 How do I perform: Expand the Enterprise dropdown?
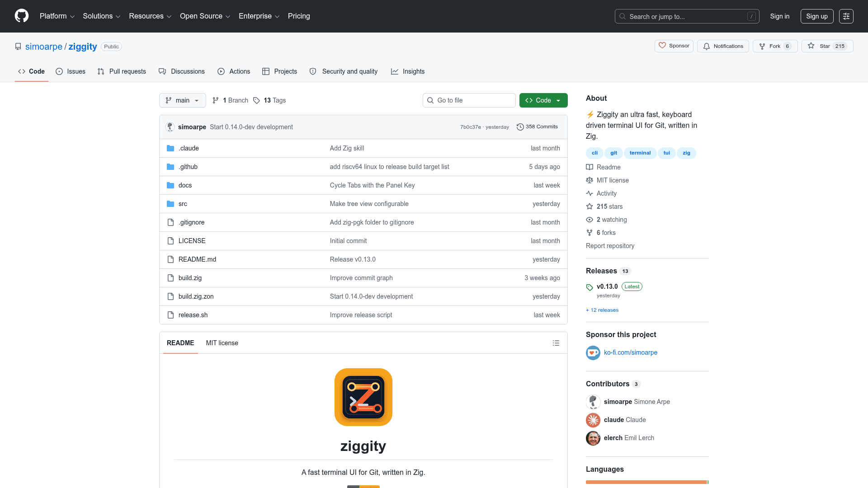click(259, 16)
